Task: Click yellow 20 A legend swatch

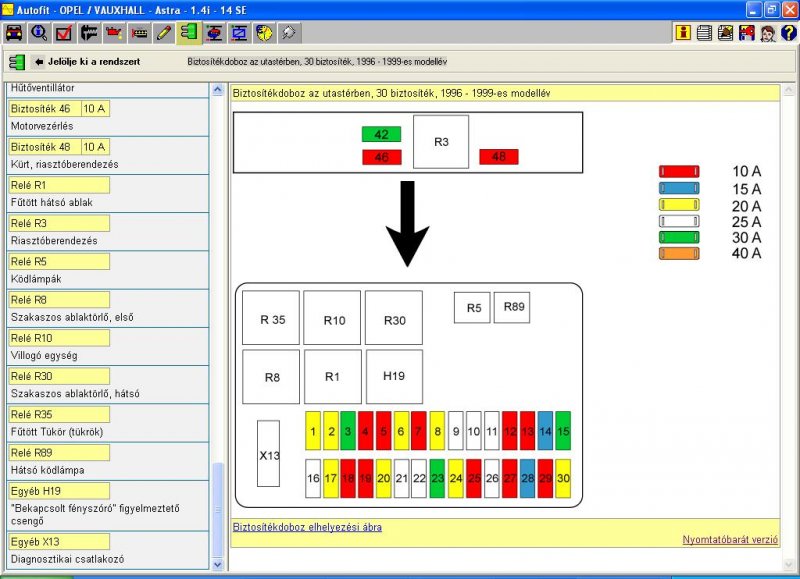Action: coord(679,205)
